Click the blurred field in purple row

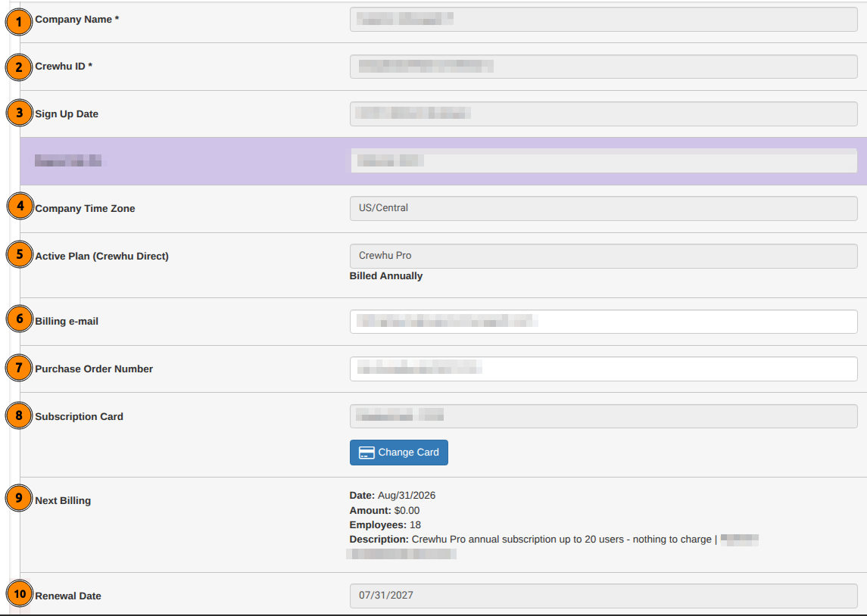pos(603,160)
